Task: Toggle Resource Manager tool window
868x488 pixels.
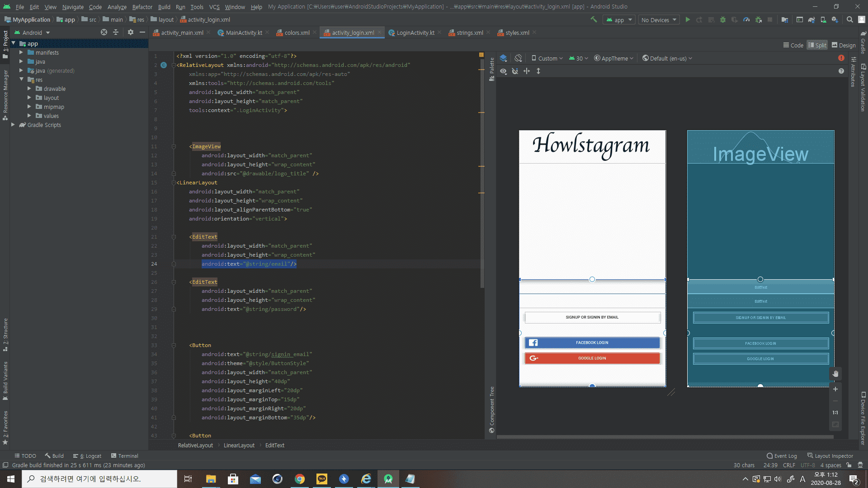Action: 5,95
